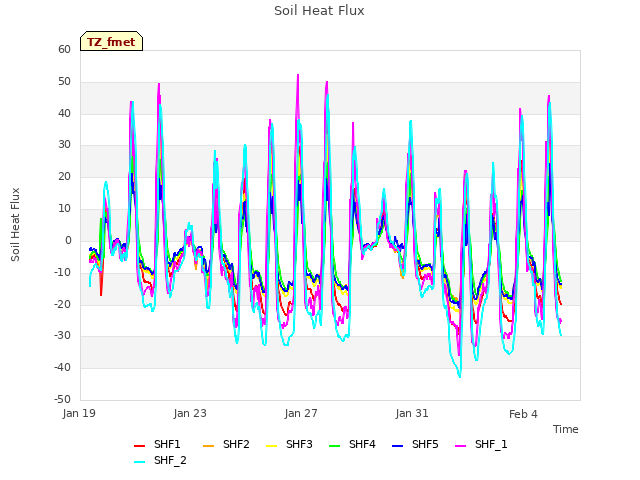Hide the SHF3 series via legend

pyautogui.click(x=289, y=444)
